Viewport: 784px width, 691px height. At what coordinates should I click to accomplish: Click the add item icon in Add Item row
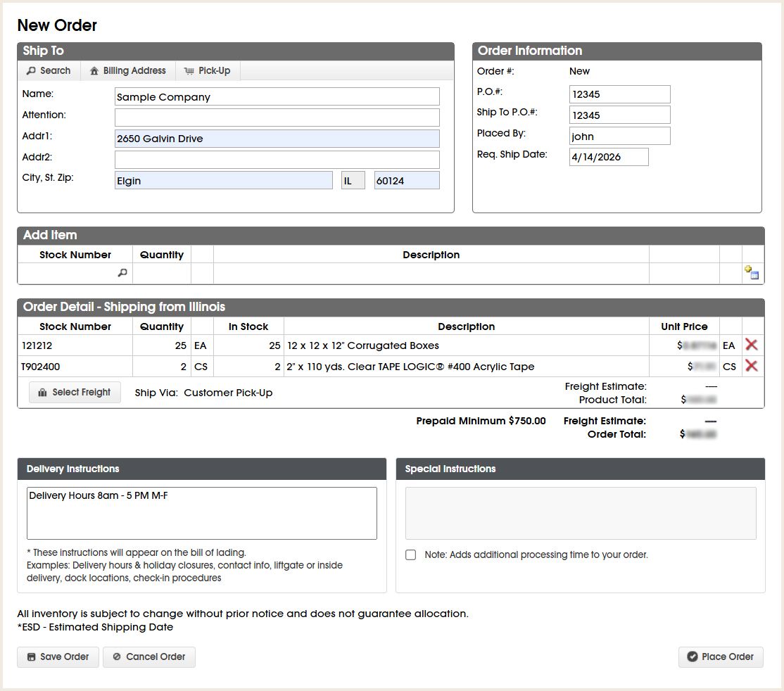click(751, 272)
